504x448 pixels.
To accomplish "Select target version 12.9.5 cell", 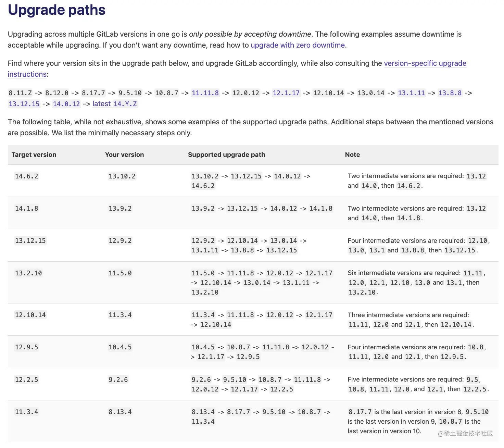I will click(27, 347).
